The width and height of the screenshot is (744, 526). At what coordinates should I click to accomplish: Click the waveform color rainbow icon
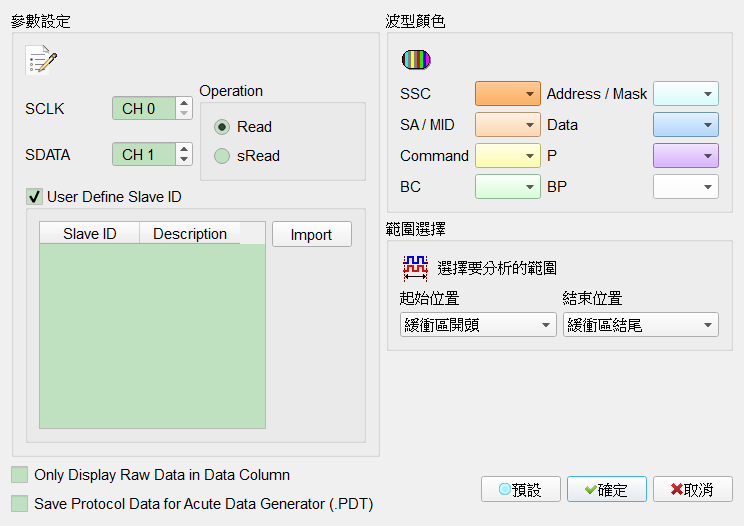[416, 59]
